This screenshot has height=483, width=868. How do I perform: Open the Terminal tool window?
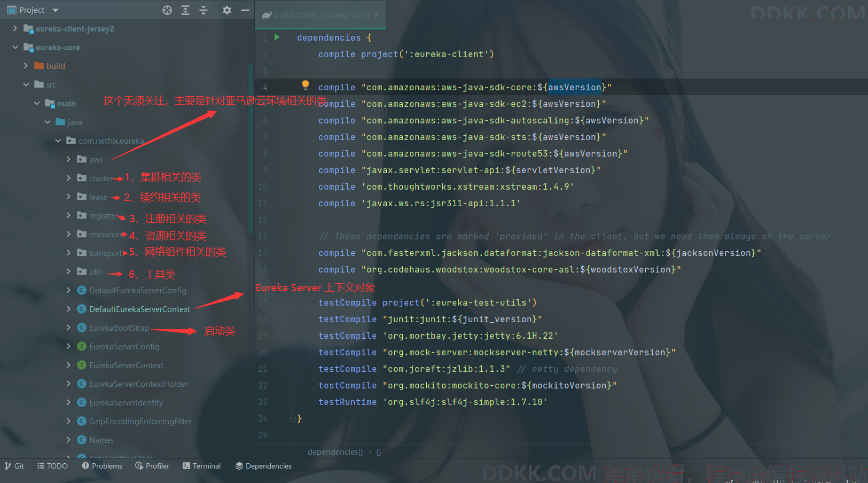coord(201,466)
